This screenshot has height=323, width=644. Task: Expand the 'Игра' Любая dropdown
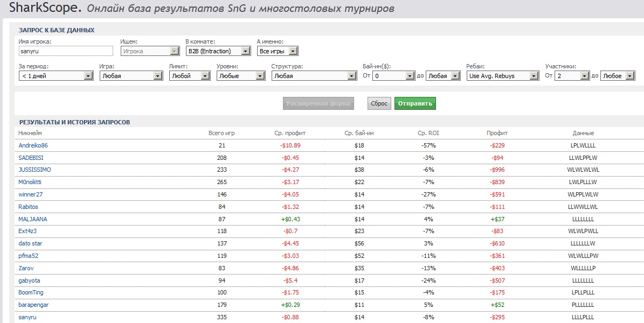point(131,76)
